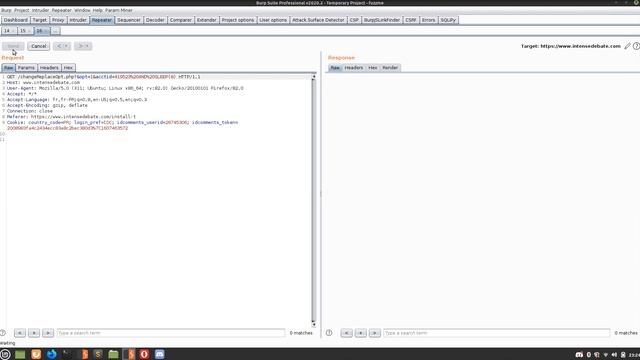Open the Intruder tool tab
Viewport: 640px width, 360px height.
coord(78,20)
